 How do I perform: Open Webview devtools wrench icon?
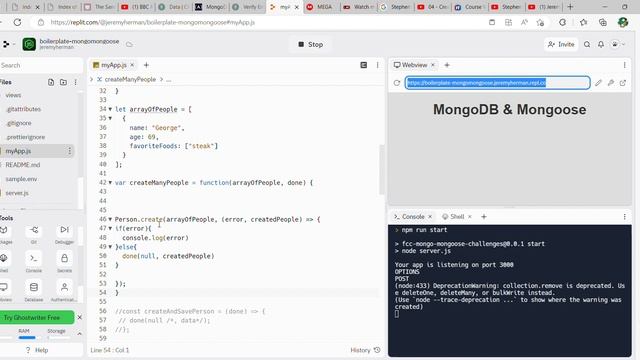click(x=611, y=83)
